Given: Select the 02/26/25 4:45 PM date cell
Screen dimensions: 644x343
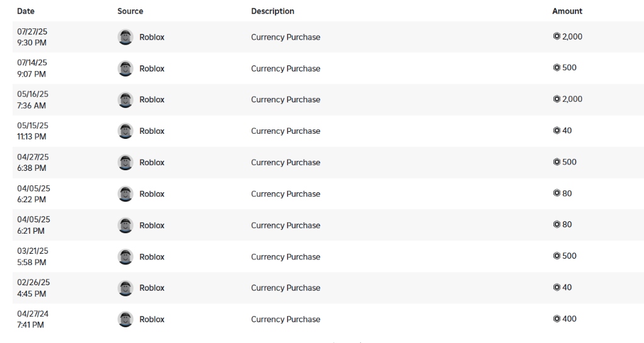Looking at the screenshot, I should (x=33, y=288).
